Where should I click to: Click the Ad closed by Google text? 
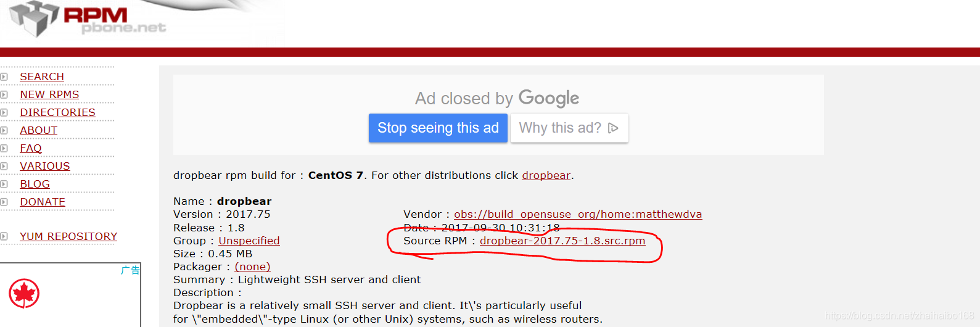pyautogui.click(x=497, y=98)
